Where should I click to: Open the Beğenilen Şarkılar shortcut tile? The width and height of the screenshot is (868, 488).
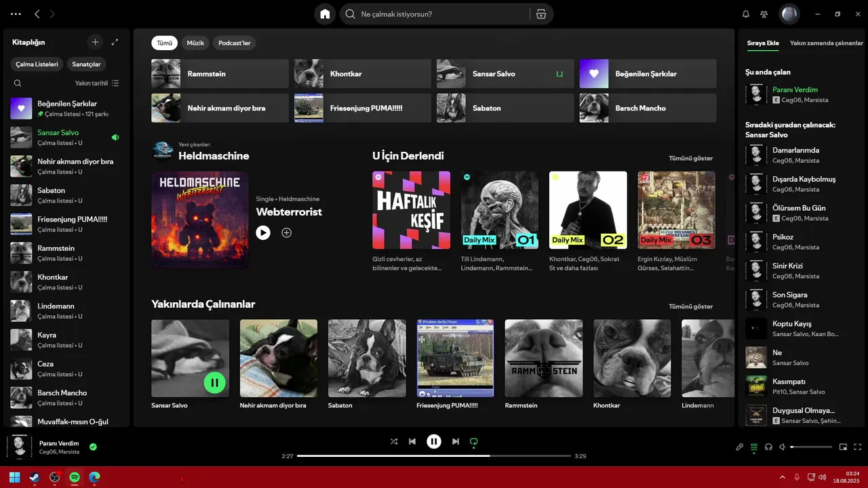648,74
